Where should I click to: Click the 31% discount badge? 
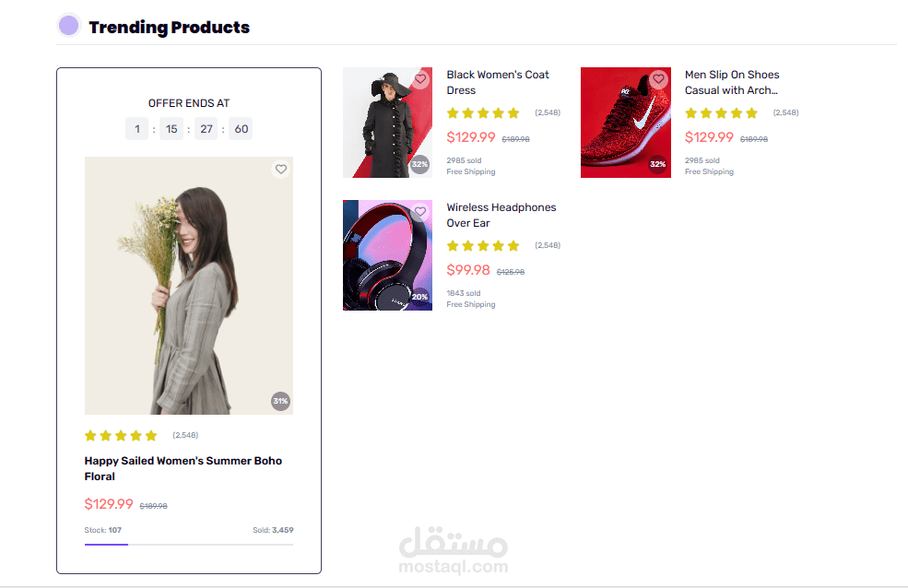280,401
